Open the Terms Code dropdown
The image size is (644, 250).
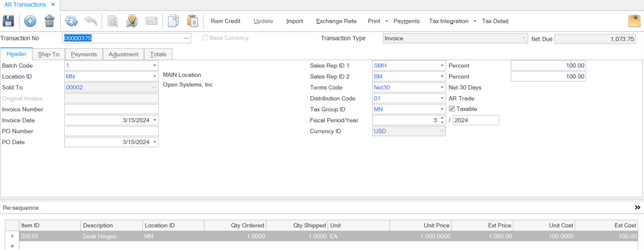click(x=442, y=88)
